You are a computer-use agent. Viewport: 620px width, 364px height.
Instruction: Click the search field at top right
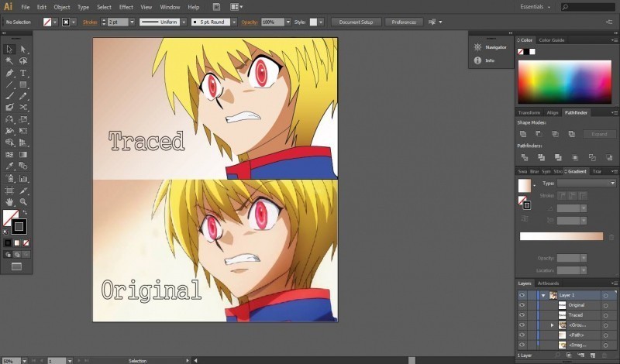tap(587, 7)
